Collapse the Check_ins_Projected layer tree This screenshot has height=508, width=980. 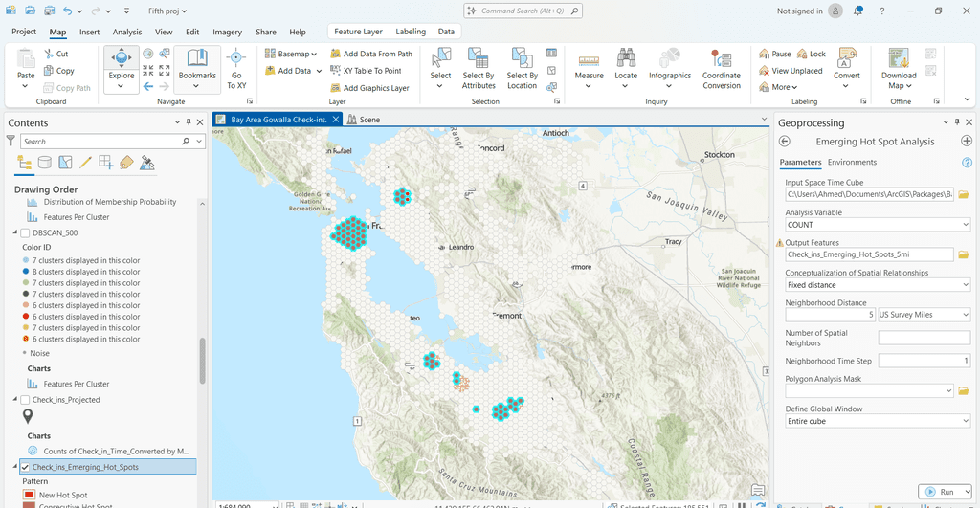[x=15, y=399]
